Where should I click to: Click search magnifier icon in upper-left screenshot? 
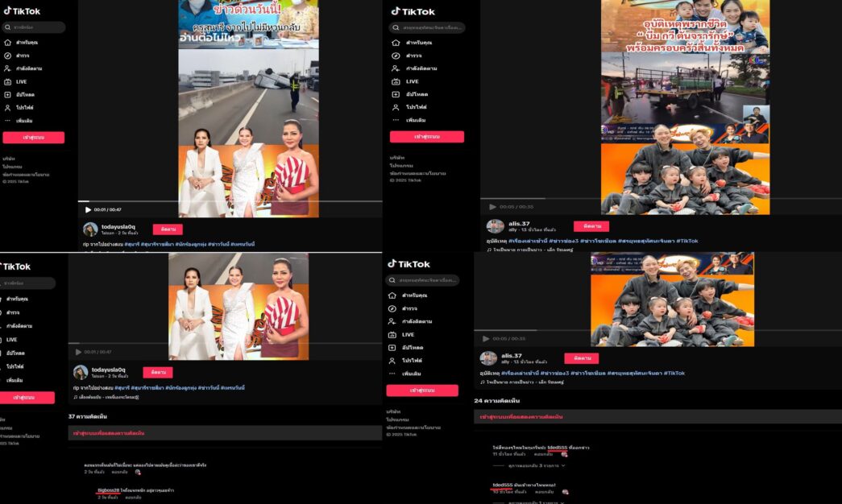click(x=7, y=27)
